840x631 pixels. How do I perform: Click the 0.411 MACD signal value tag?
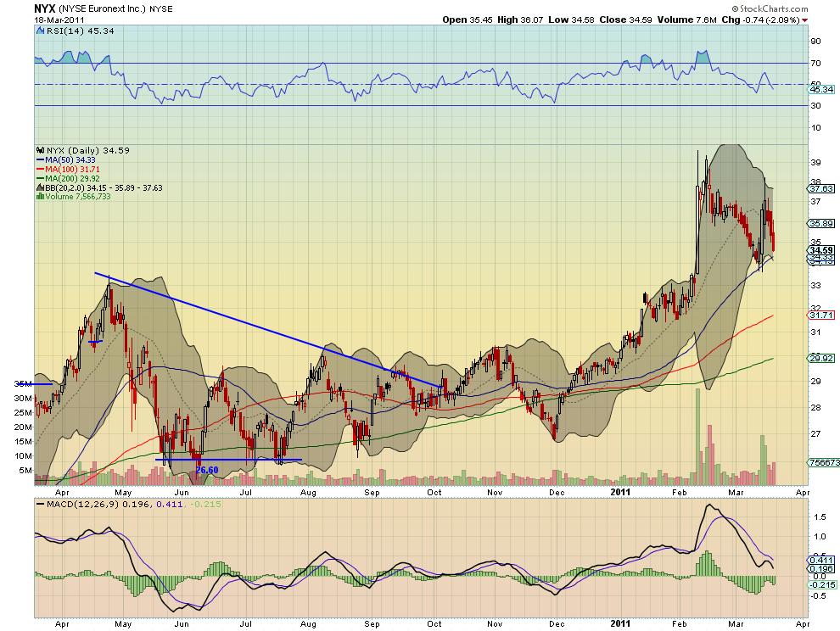click(x=821, y=561)
